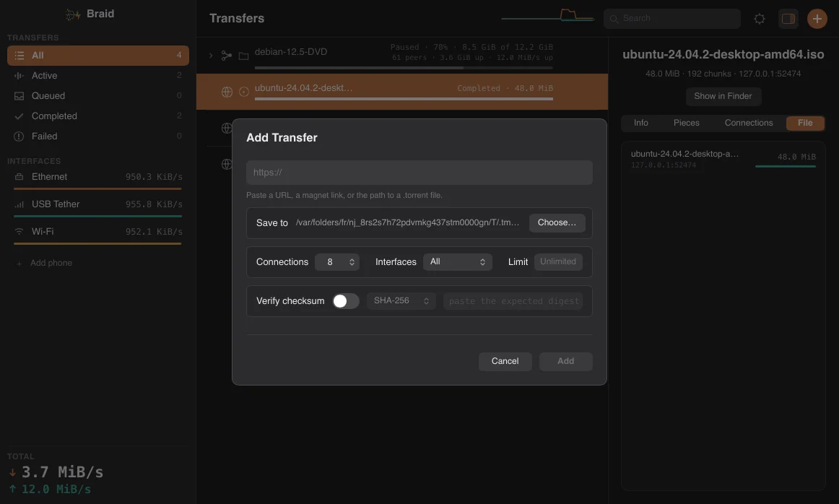Click the globe icon on ubuntu-24.04.2 row
Image resolution: width=839 pixels, height=504 pixels.
pyautogui.click(x=227, y=92)
